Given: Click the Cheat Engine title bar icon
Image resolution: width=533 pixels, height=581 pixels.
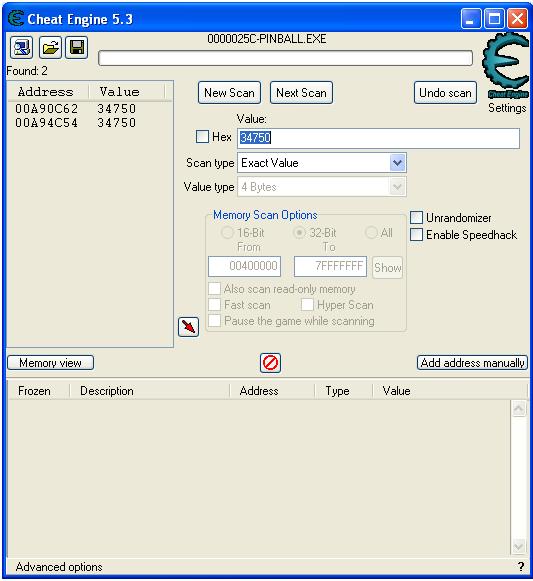Looking at the screenshot, I should pyautogui.click(x=16, y=18).
